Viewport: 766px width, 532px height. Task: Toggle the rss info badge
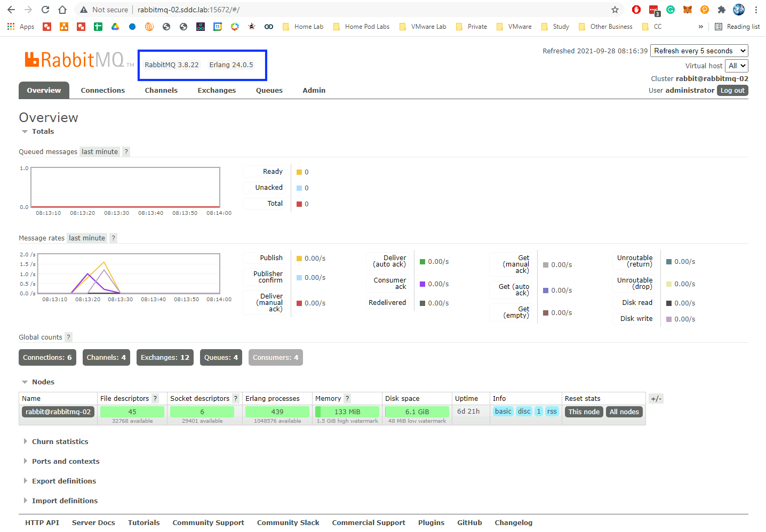(552, 412)
